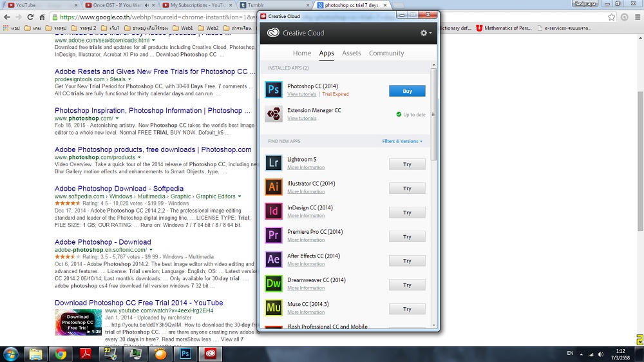Click the Photoshop CC (2014) Ps icon
This screenshot has width=644, height=362.
(x=274, y=90)
